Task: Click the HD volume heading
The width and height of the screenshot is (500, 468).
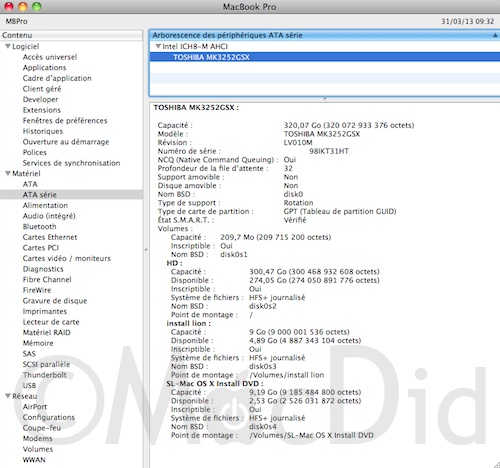Action: (x=174, y=263)
